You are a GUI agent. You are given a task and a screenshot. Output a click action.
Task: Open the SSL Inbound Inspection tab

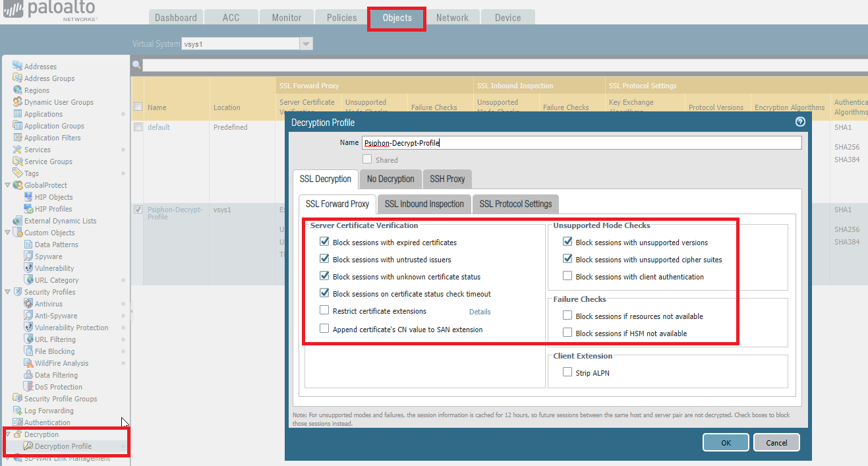(424, 204)
